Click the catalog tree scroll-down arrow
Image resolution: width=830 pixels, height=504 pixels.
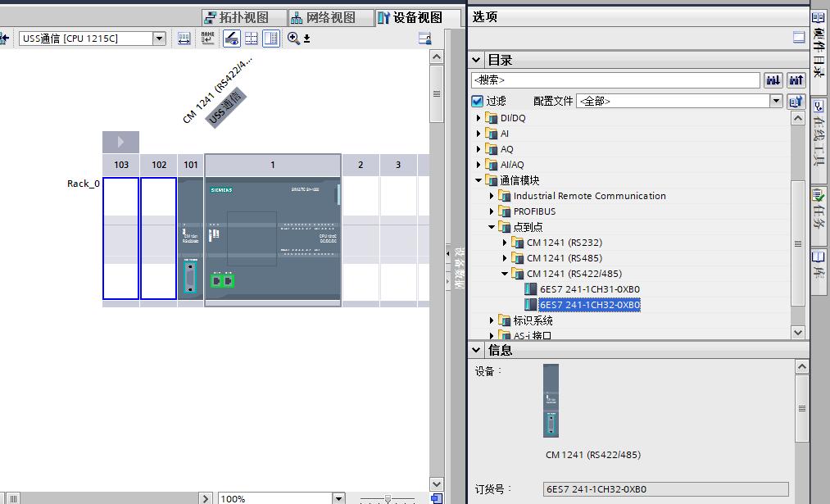pyautogui.click(x=798, y=333)
